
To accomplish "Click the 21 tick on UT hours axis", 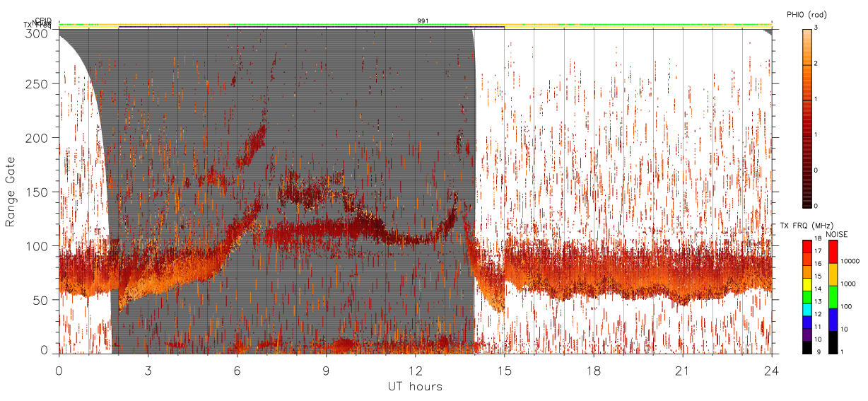I will [x=682, y=370].
